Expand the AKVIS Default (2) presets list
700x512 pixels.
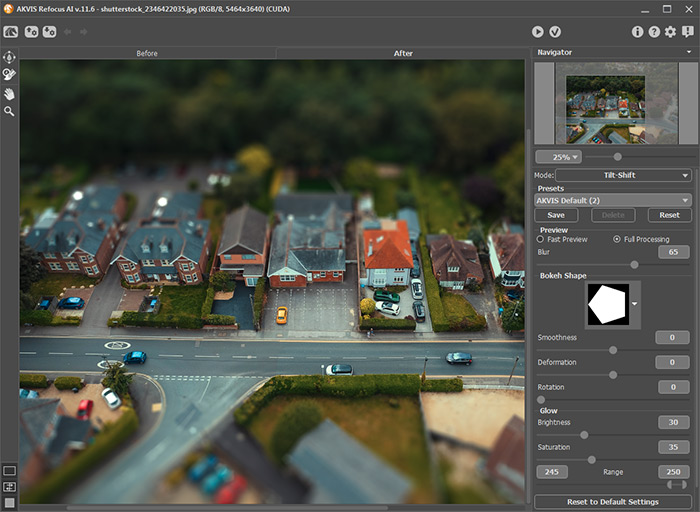[x=612, y=200]
